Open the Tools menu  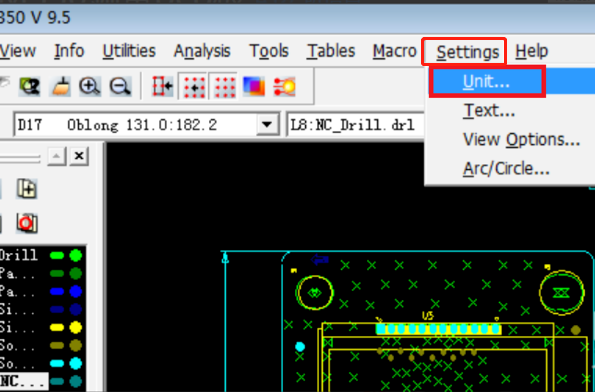tap(269, 51)
